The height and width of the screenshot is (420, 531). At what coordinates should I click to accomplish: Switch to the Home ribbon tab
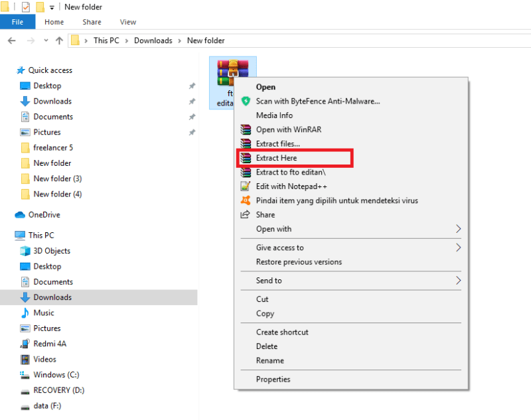click(x=54, y=22)
